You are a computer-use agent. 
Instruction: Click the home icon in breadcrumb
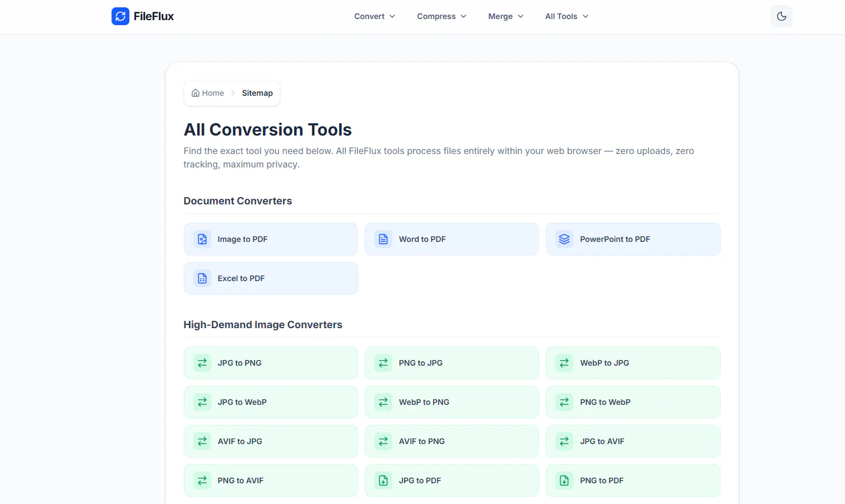196,93
